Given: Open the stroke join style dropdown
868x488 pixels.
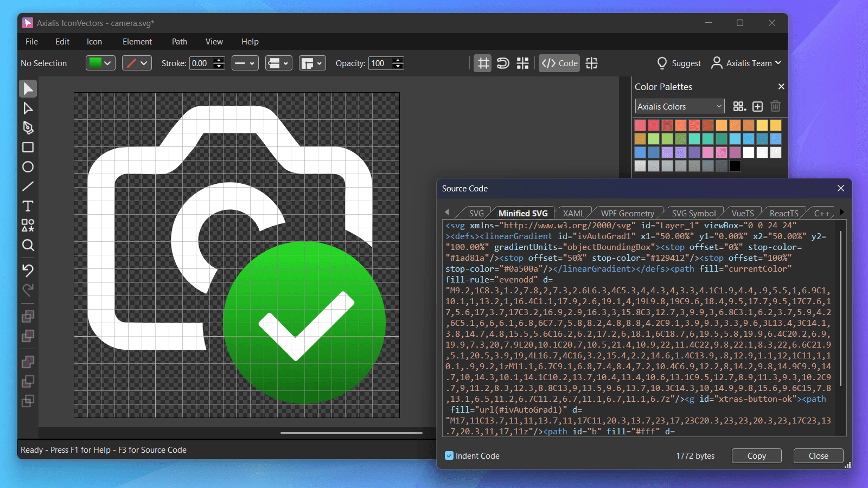Looking at the screenshot, I should (x=312, y=63).
